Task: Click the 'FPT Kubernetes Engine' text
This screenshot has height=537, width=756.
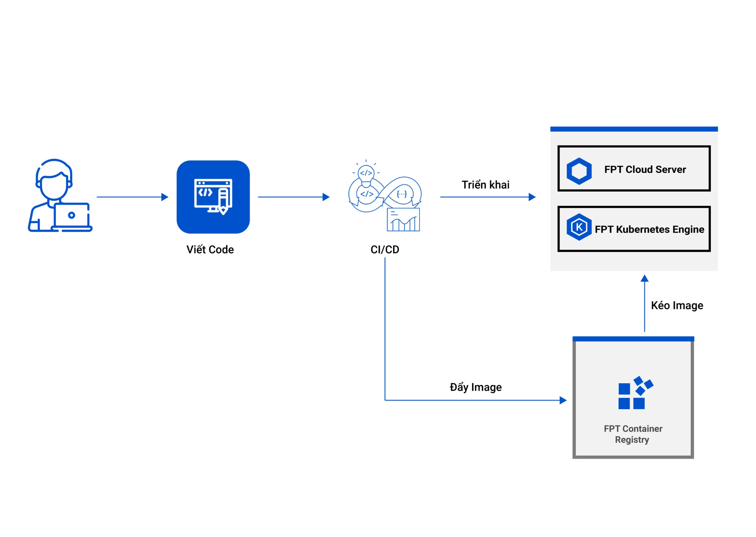Action: [649, 229]
